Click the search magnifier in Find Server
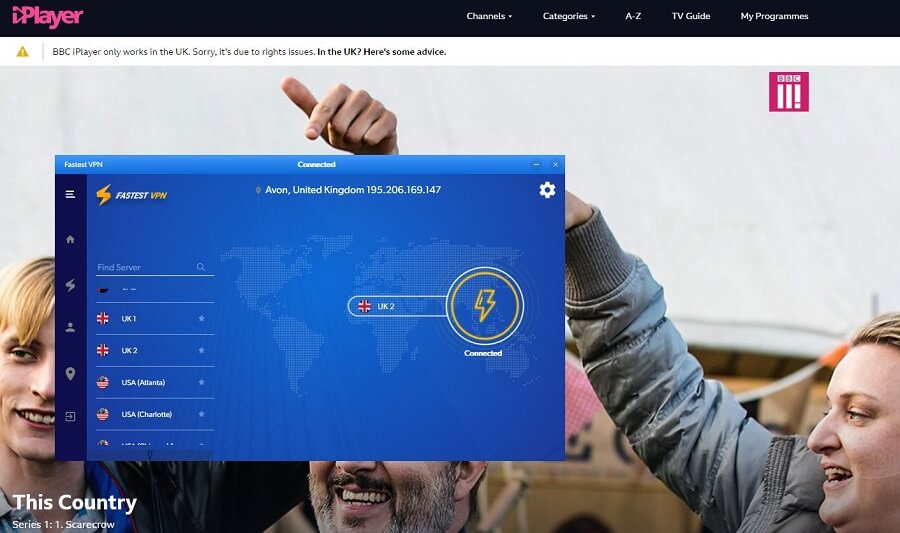900x533 pixels. pos(201,267)
